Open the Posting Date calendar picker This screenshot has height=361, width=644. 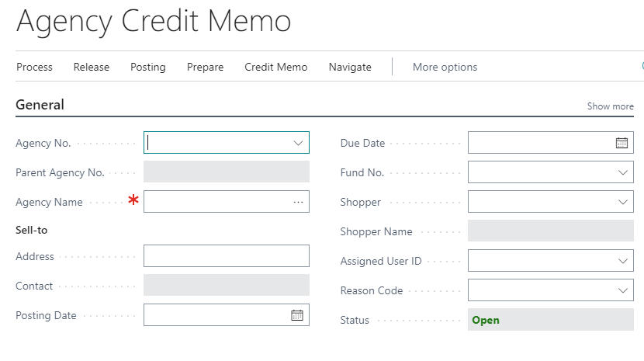pos(297,315)
